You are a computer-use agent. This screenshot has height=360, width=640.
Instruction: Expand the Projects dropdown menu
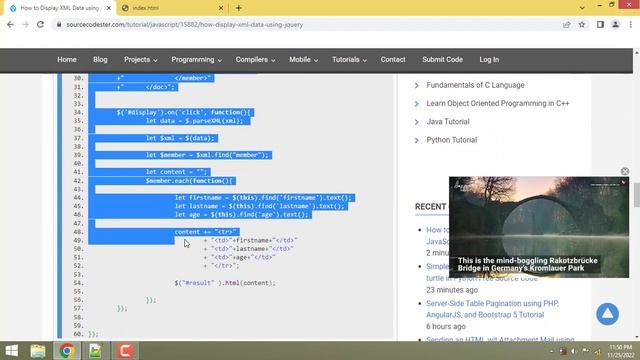140,60
